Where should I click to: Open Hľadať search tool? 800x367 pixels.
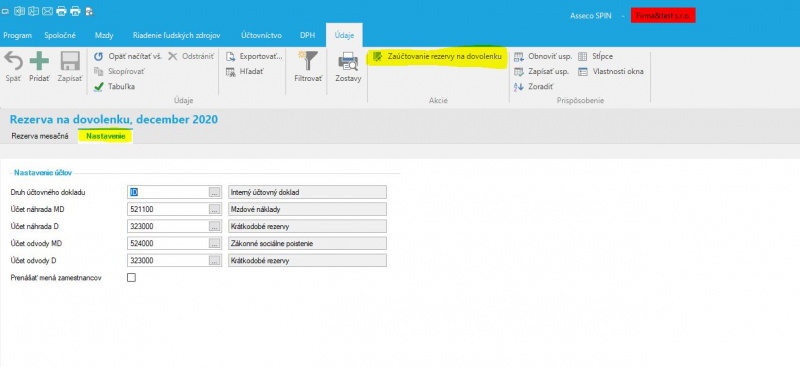[245, 72]
